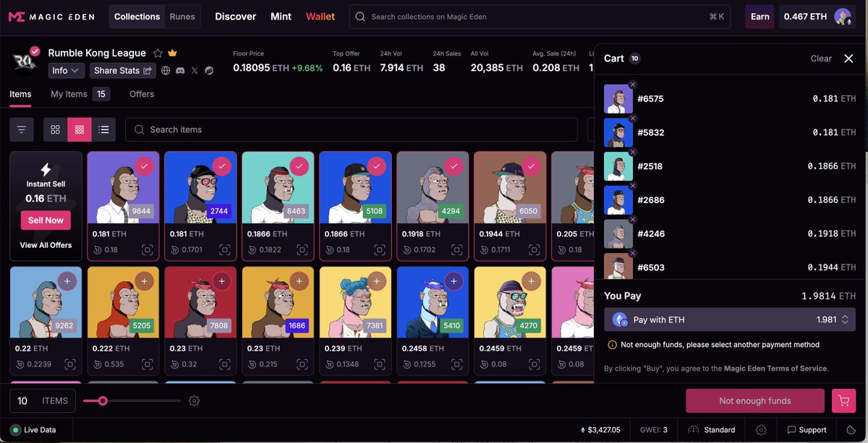This screenshot has width=868, height=443.
Task: Open the Magic Eden home logo
Action: [x=50, y=17]
